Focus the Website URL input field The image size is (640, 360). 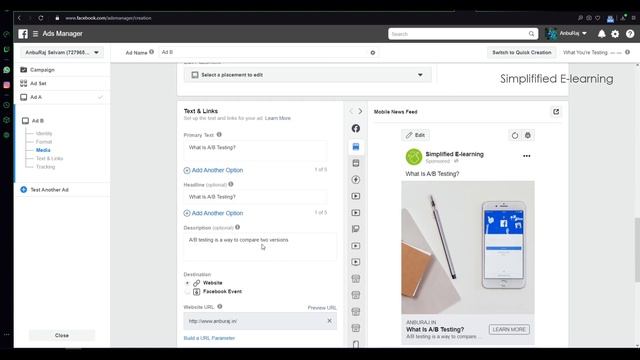click(260, 321)
